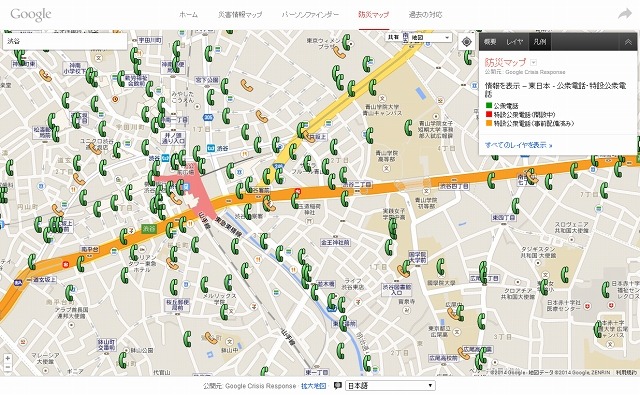Click school icon at 青山学院高等部
Viewport: 640px width, 395px height.
(387, 168)
